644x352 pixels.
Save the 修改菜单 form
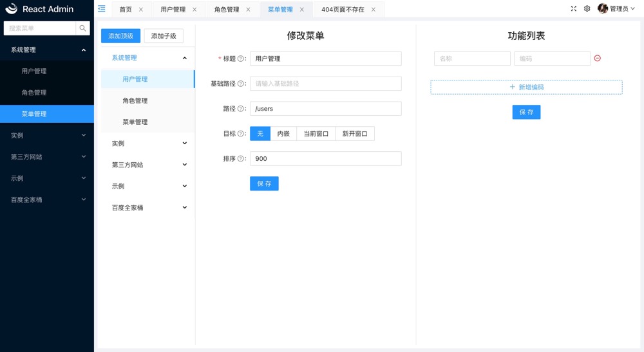(x=264, y=183)
